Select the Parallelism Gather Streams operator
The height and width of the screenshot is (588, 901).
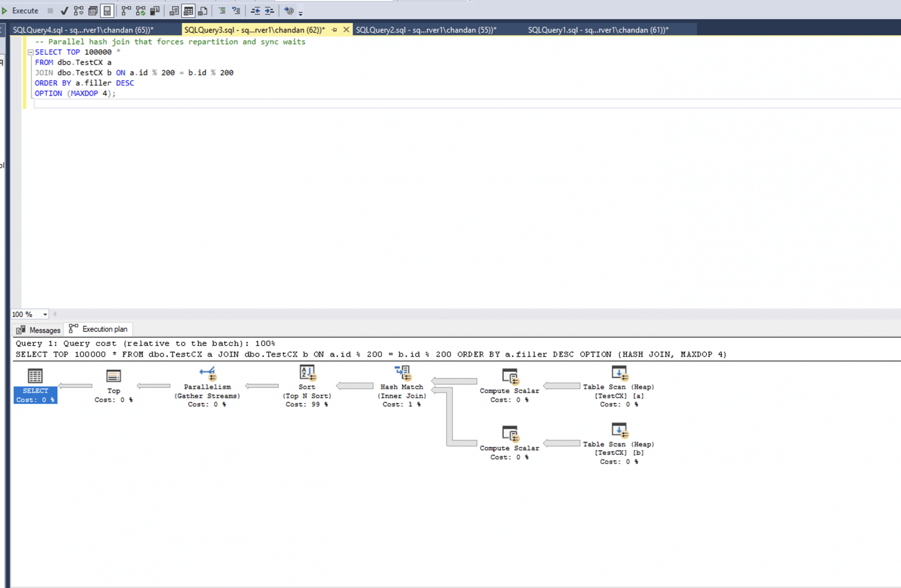[x=207, y=386]
